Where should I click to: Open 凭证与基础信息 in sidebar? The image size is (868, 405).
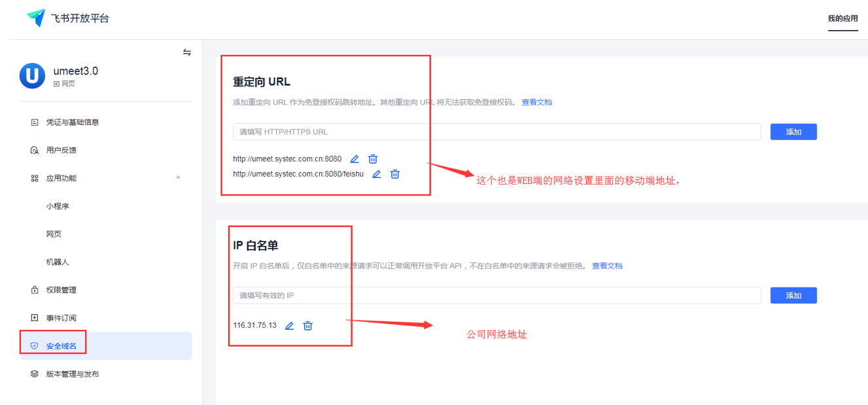[x=72, y=122]
